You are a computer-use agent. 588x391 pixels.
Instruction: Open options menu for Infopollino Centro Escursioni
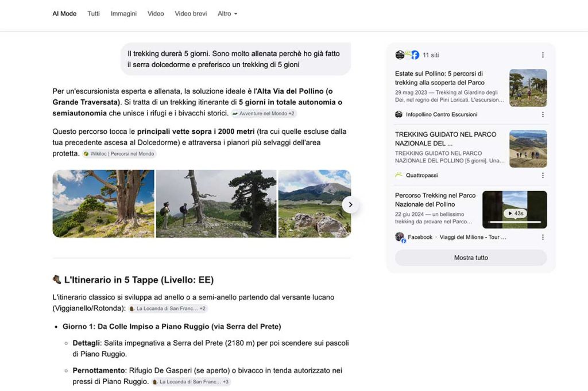(x=543, y=114)
